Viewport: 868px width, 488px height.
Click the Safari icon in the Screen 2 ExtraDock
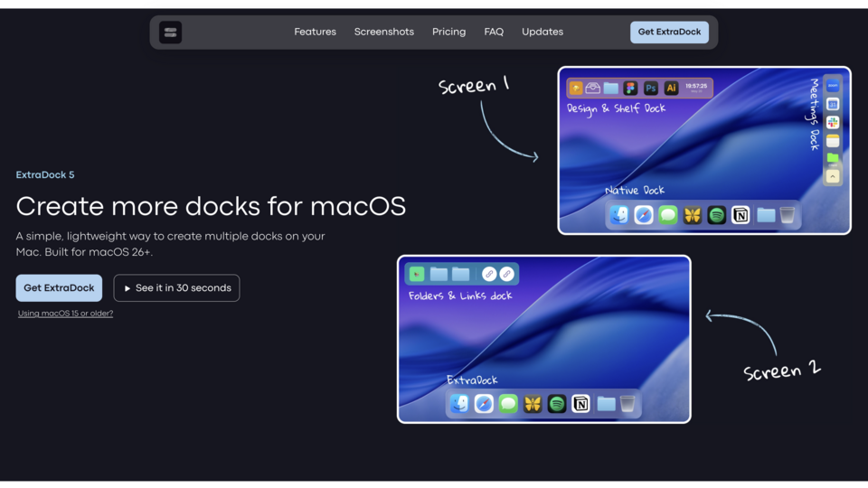[x=483, y=403]
